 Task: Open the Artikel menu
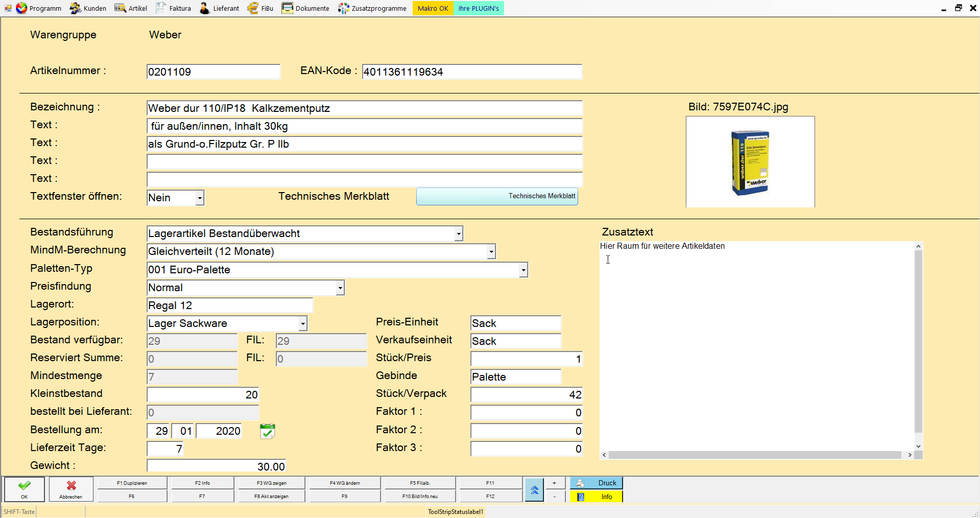131,8
